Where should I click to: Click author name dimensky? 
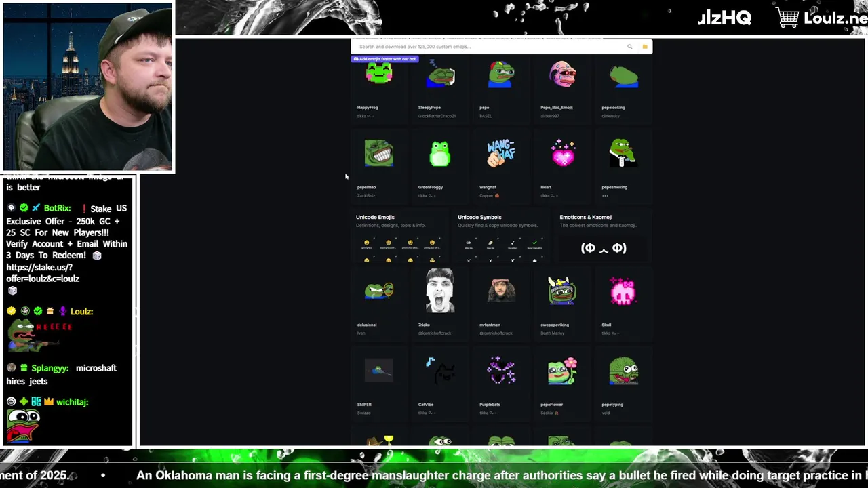pyautogui.click(x=610, y=116)
